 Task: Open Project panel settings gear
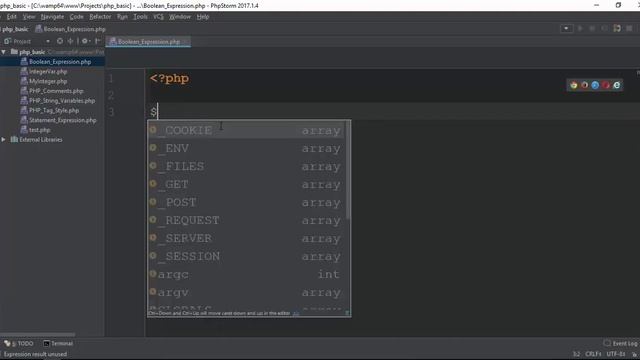[x=85, y=41]
